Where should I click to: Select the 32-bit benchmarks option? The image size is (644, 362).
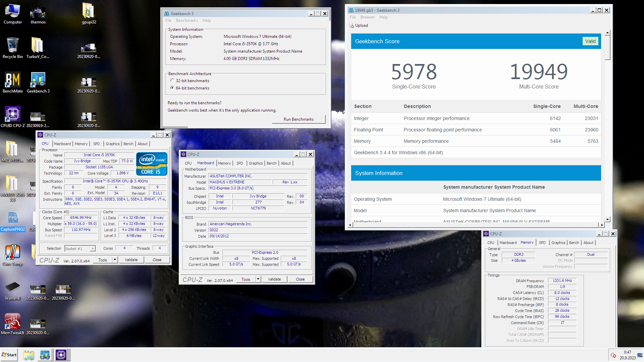172,81
